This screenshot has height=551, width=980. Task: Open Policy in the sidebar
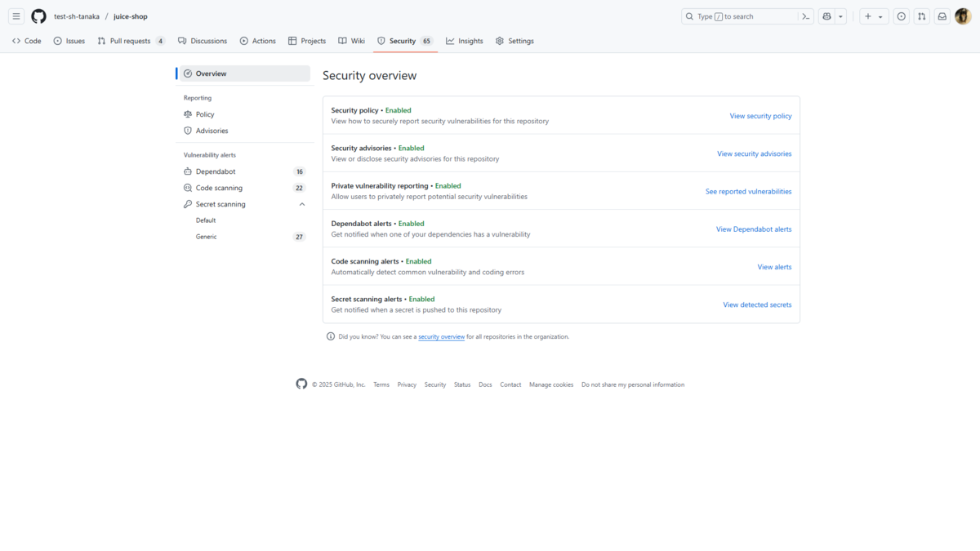244,114
